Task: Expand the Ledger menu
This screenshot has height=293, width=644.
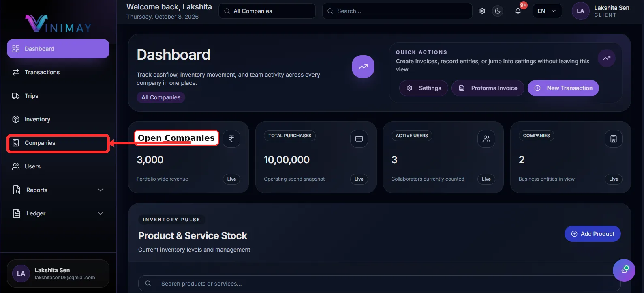Action: tap(58, 213)
